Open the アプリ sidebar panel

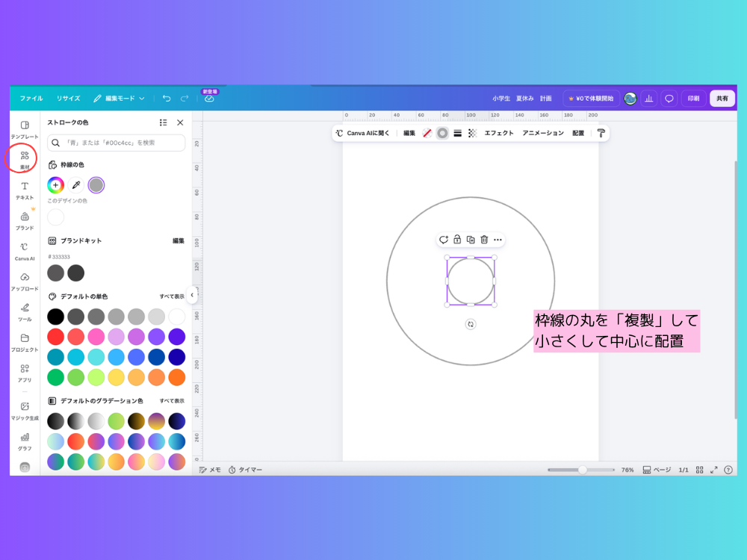tap(25, 373)
